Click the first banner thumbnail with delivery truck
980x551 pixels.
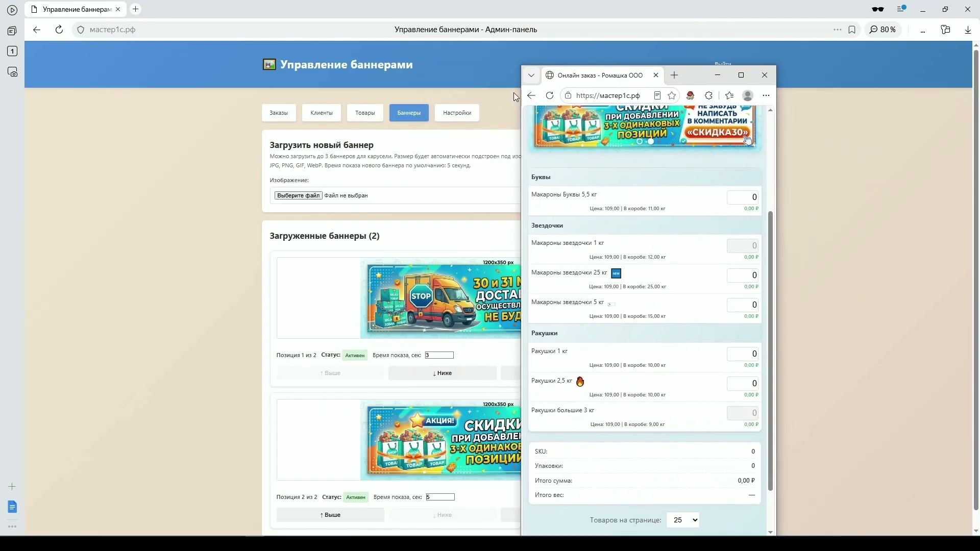(x=441, y=298)
